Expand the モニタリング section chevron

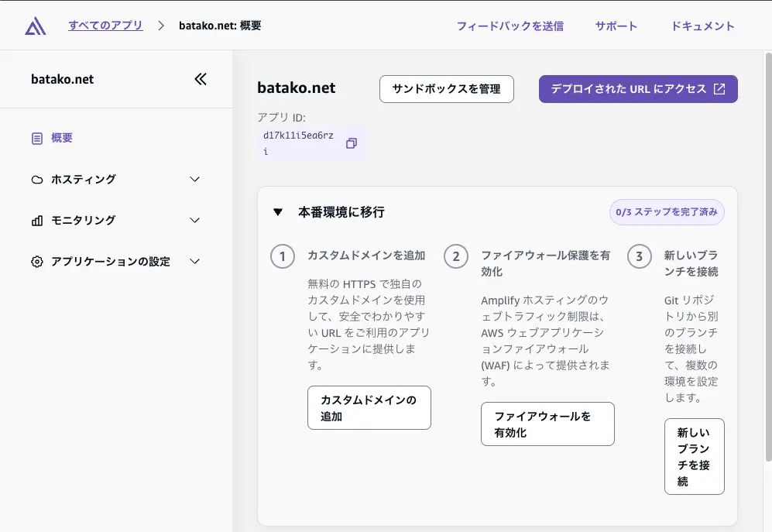click(194, 220)
